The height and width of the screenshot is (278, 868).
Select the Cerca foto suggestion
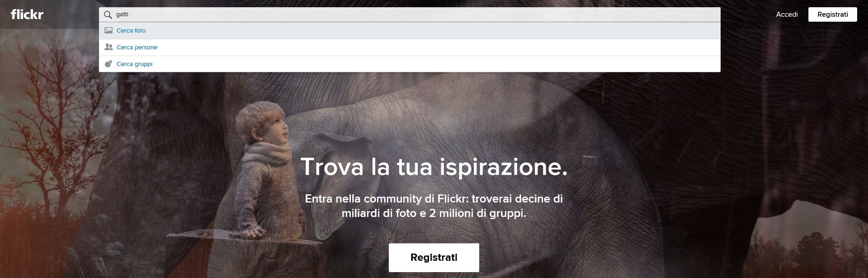coord(410,31)
